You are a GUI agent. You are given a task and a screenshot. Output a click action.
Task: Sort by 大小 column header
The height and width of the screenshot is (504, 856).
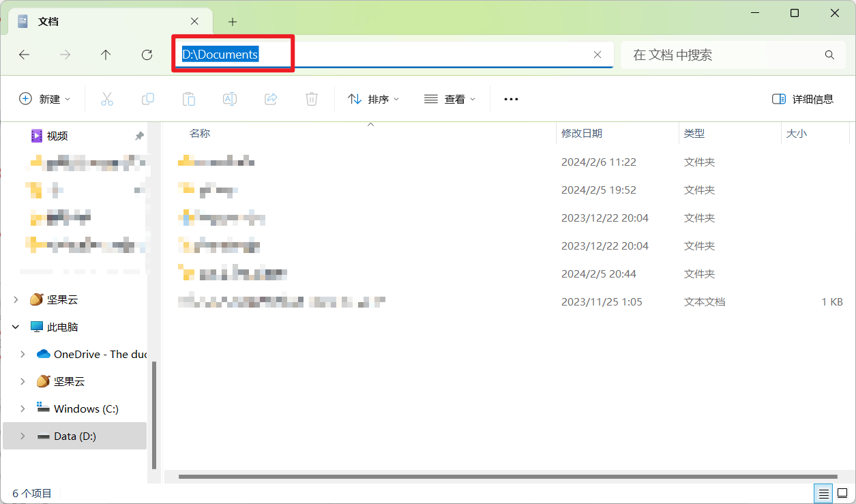pos(797,134)
